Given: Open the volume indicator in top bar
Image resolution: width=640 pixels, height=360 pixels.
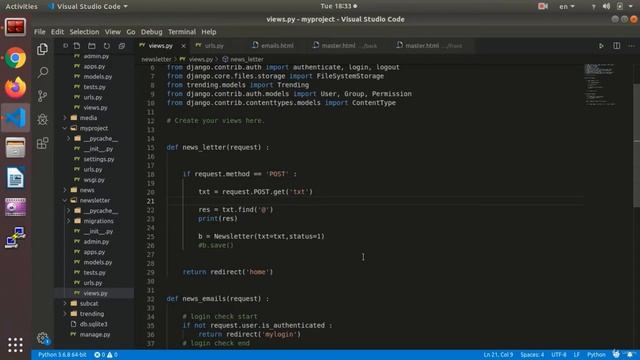Looking at the screenshot, I should pos(607,6).
